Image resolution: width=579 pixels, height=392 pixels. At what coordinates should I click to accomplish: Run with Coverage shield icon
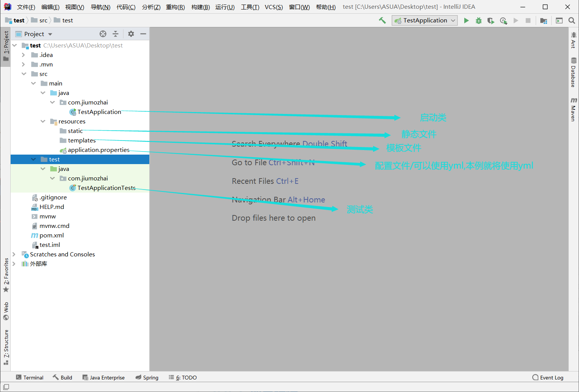[x=491, y=21]
